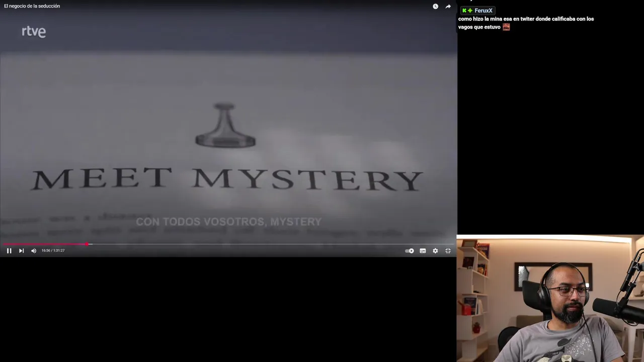Toggle the autoplay switch
The width and height of the screenshot is (644, 362).
pos(410,251)
